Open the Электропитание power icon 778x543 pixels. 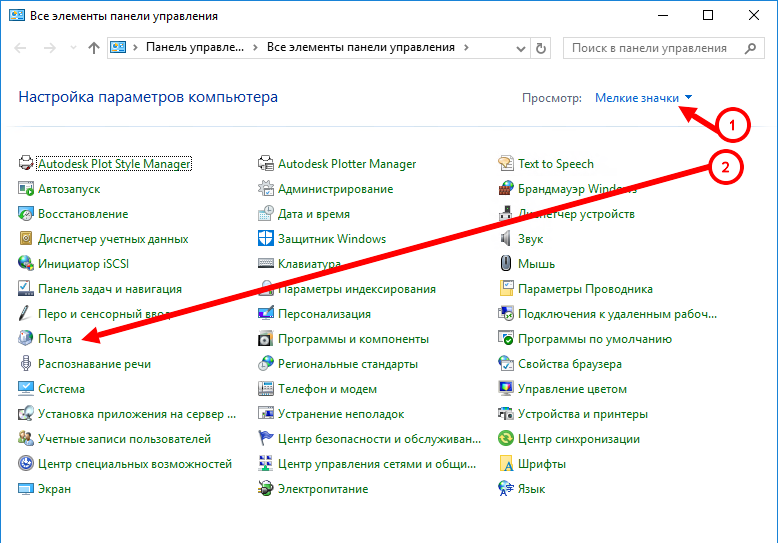click(267, 489)
